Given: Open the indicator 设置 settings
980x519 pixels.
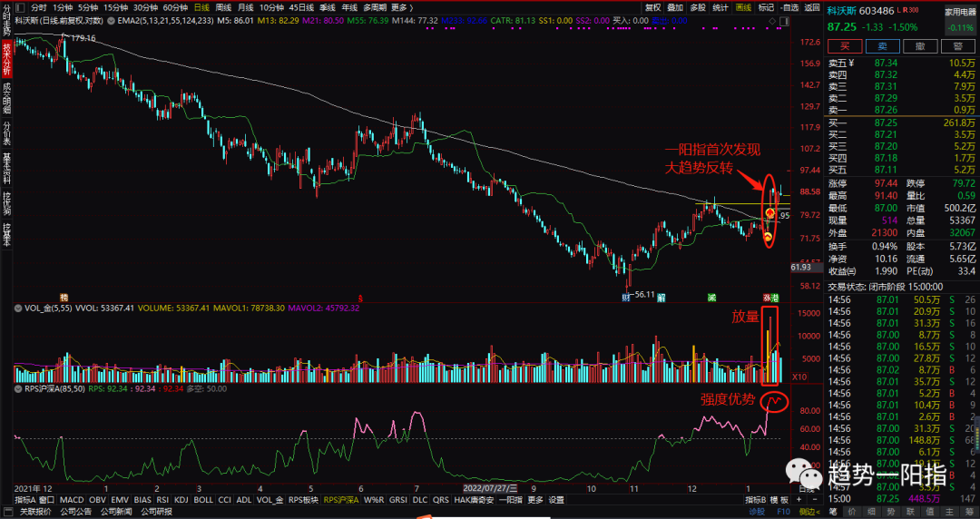Looking at the screenshot, I should pyautogui.click(x=556, y=500).
